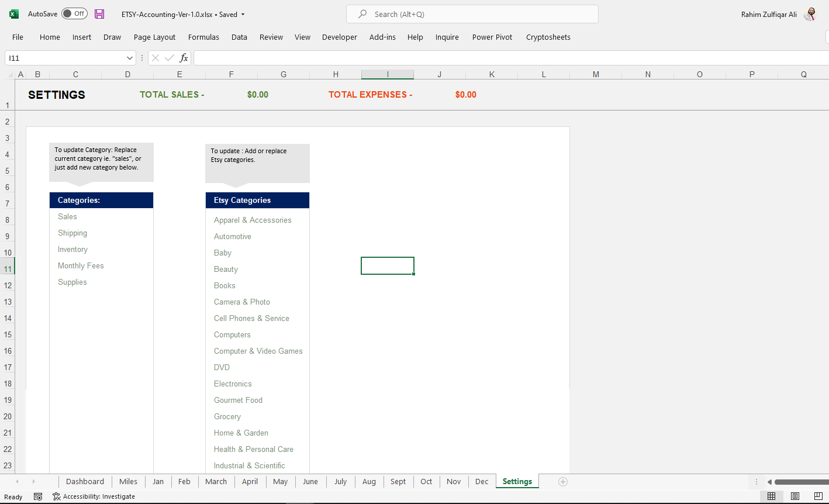Click the Sales category cell
Screen dimensions: 829x504
(101, 216)
